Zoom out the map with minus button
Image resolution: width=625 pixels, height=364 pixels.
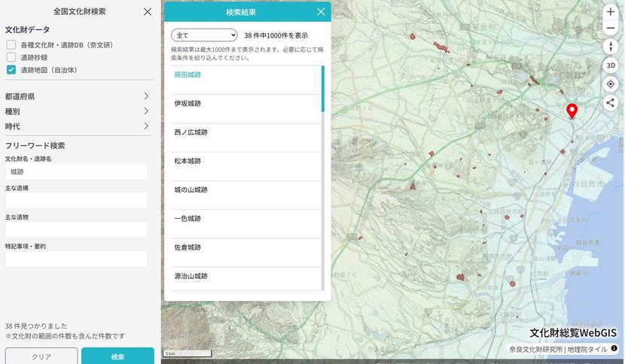(x=610, y=28)
